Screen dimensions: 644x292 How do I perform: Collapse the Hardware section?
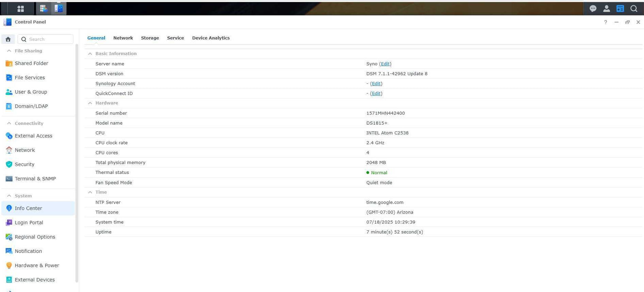(x=90, y=103)
